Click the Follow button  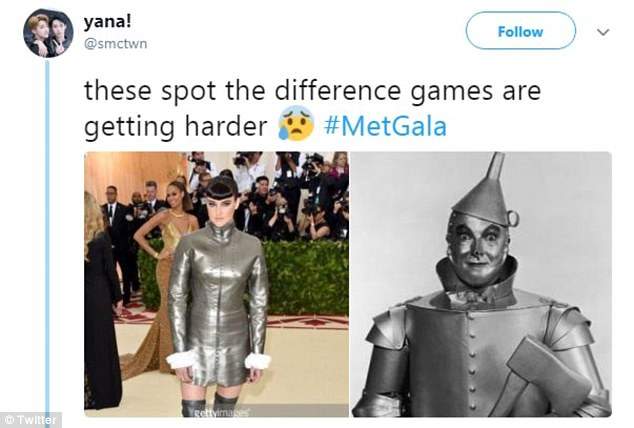coord(520,31)
